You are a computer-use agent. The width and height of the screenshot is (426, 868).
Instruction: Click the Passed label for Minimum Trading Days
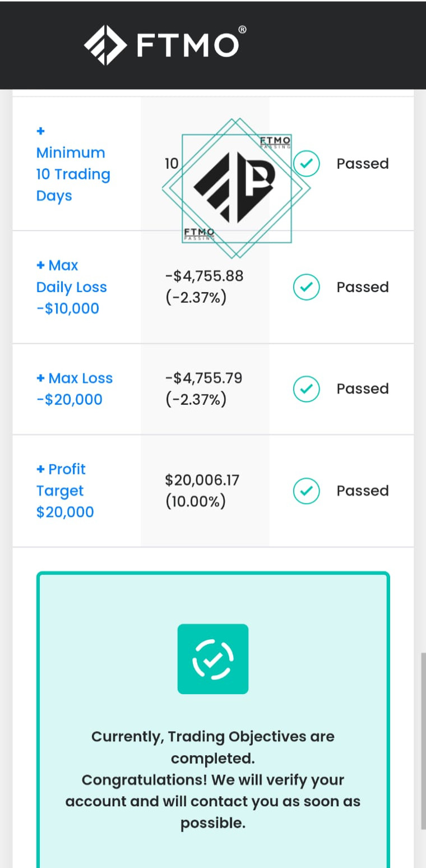pos(363,164)
